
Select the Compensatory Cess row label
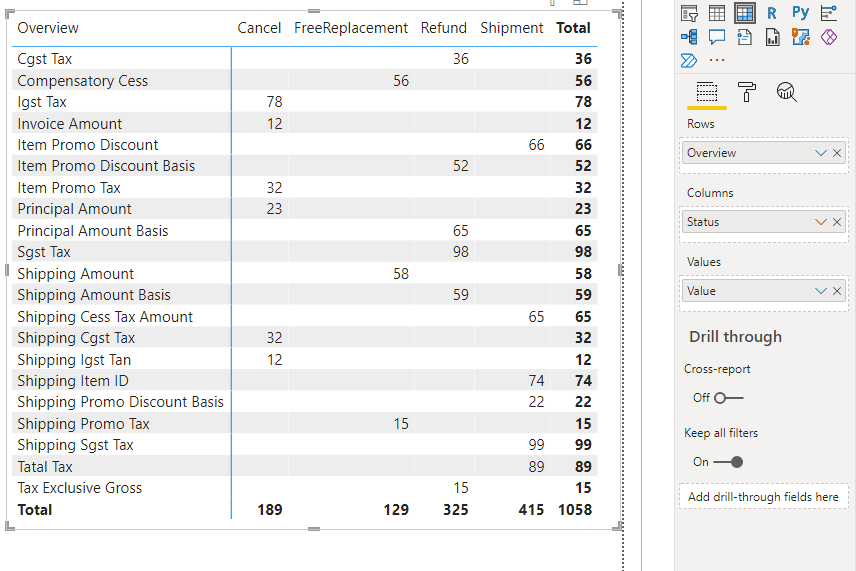point(82,81)
